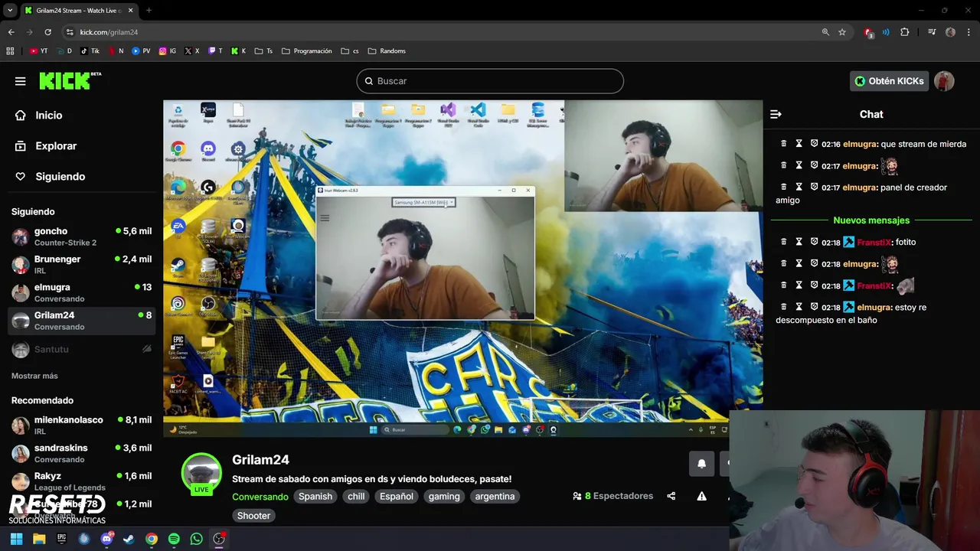This screenshot has height=551, width=980.
Task: Click the Obtén KICKs button
Action: tap(889, 81)
